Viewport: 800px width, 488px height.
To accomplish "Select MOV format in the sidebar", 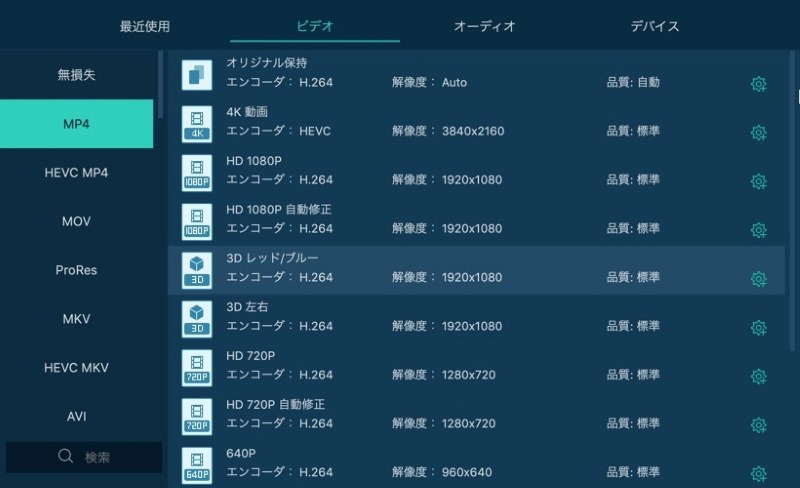I will pos(77,221).
